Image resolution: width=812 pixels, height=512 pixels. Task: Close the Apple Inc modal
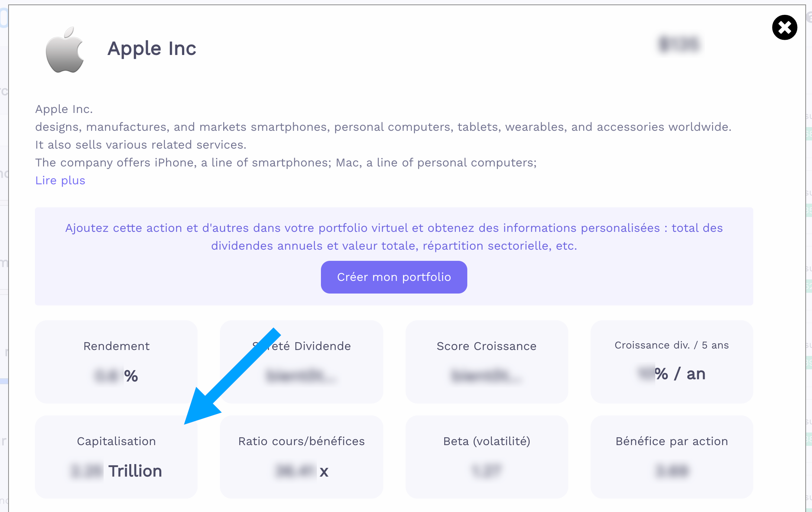785,27
